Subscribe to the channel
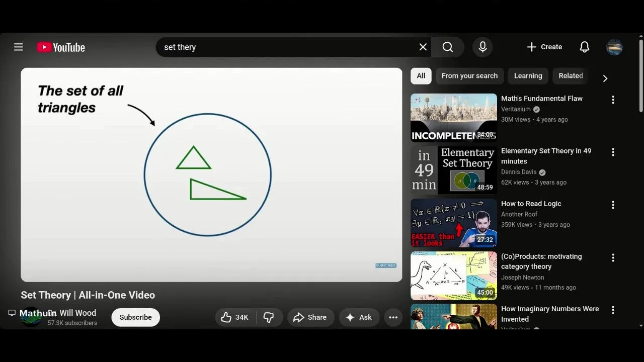The height and width of the screenshot is (362, 644). (136, 317)
